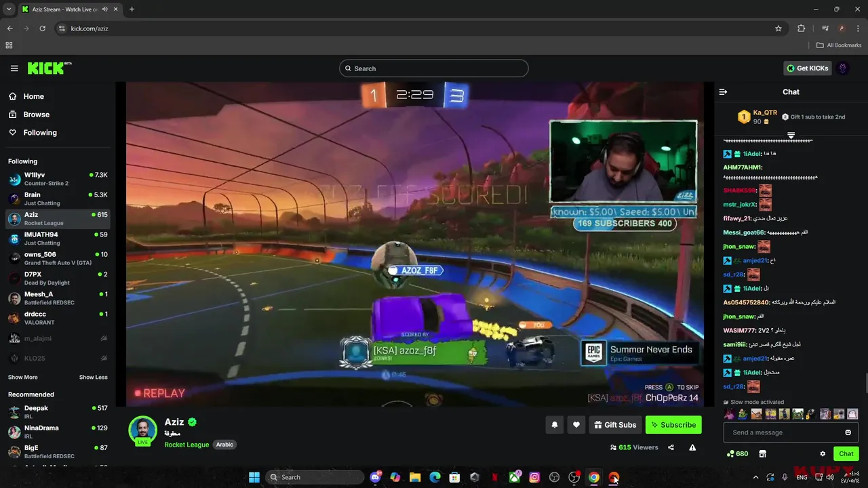This screenshot has width=868, height=488.
Task: Show hidden system tray icons chevron
Action: pos(755,477)
